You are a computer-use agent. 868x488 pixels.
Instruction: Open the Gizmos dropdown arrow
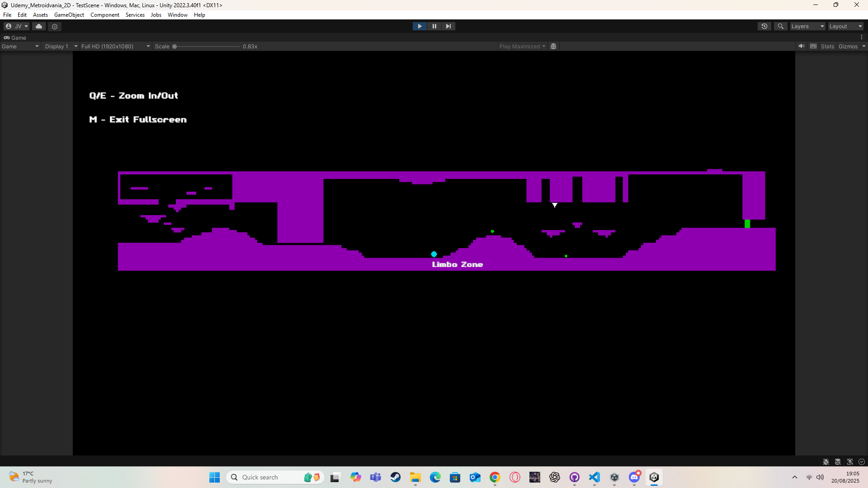click(x=863, y=47)
